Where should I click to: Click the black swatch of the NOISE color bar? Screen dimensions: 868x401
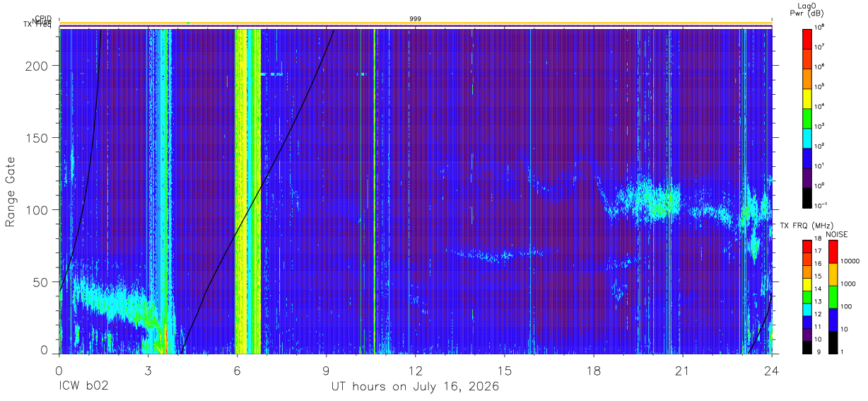(x=833, y=342)
